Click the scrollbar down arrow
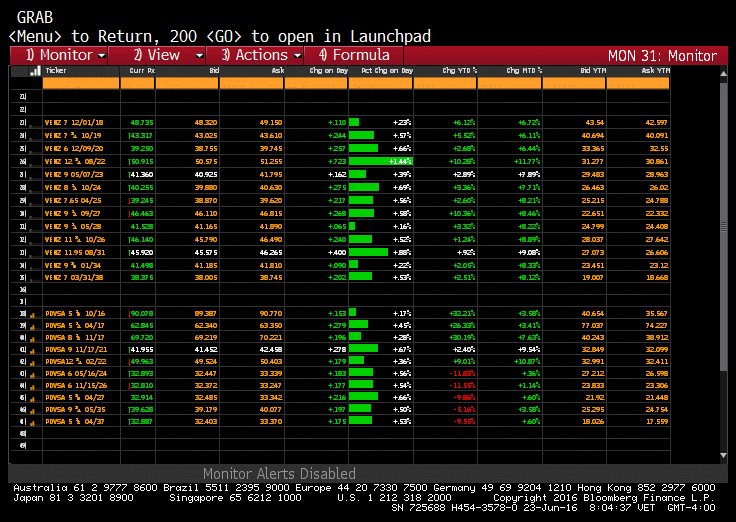The width and height of the screenshot is (736, 522). [x=723, y=455]
